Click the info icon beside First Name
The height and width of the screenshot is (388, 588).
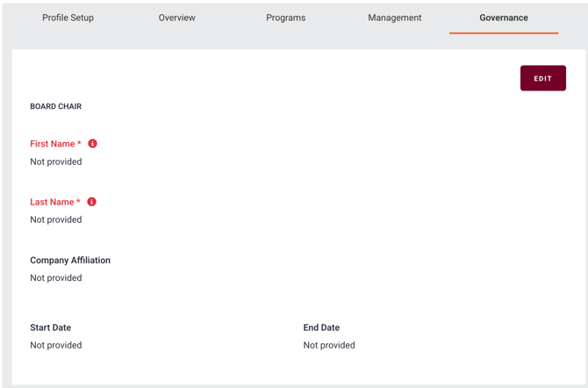[92, 144]
